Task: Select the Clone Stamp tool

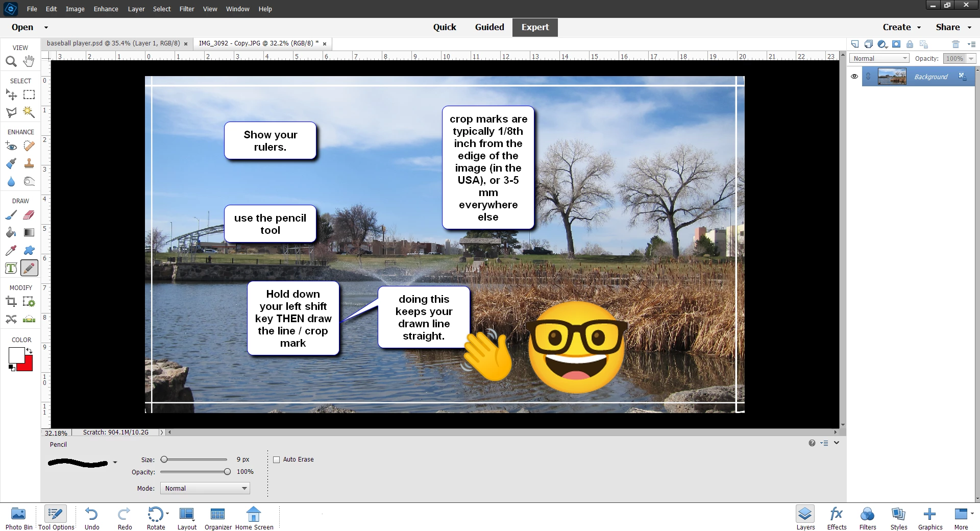Action: click(x=29, y=164)
